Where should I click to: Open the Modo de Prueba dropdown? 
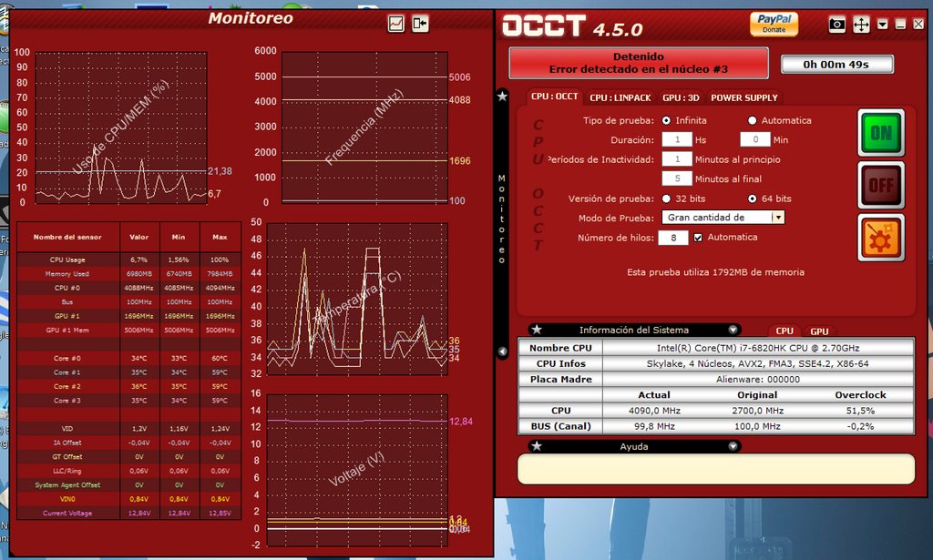tap(723, 218)
